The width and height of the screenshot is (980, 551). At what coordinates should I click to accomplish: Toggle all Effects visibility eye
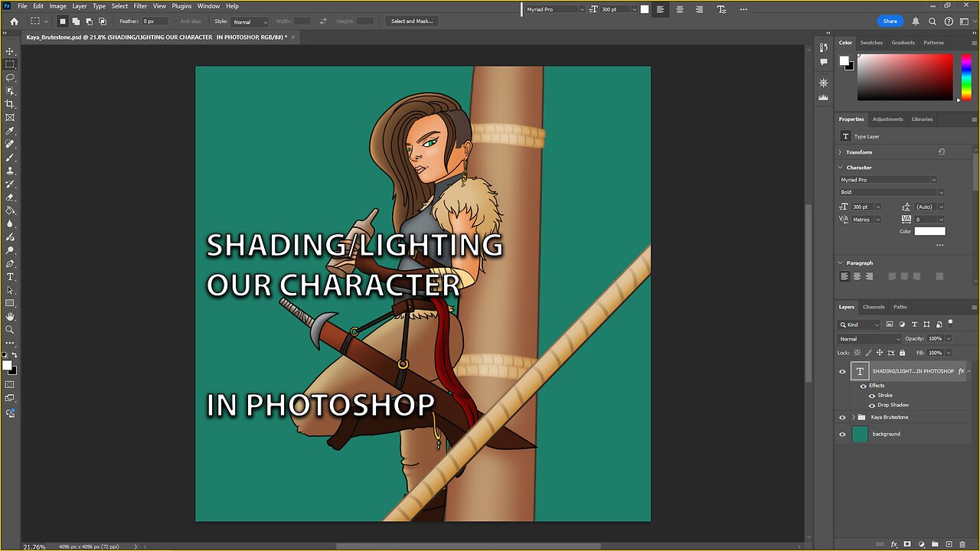pos(864,386)
